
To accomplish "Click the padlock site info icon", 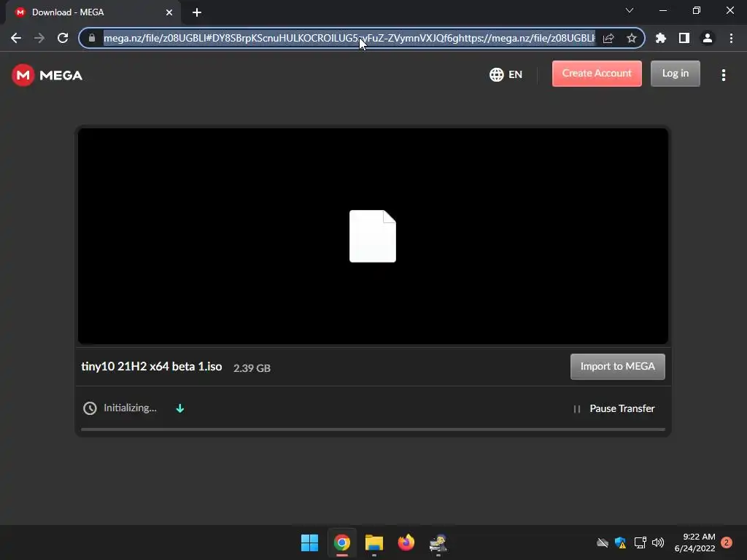I will point(92,38).
